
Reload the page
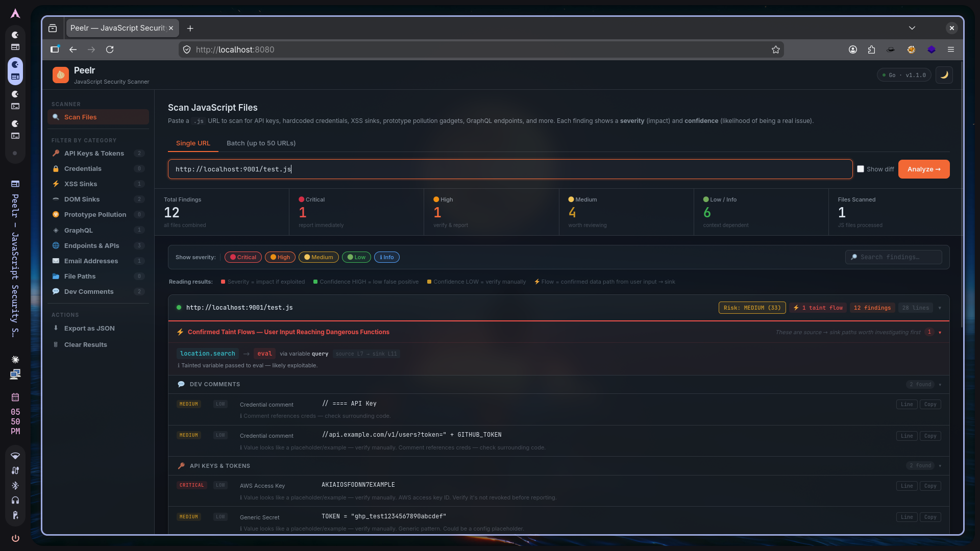110,49
